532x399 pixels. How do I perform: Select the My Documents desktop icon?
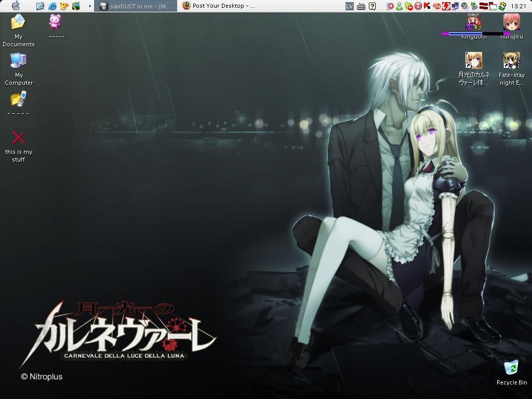[19, 31]
